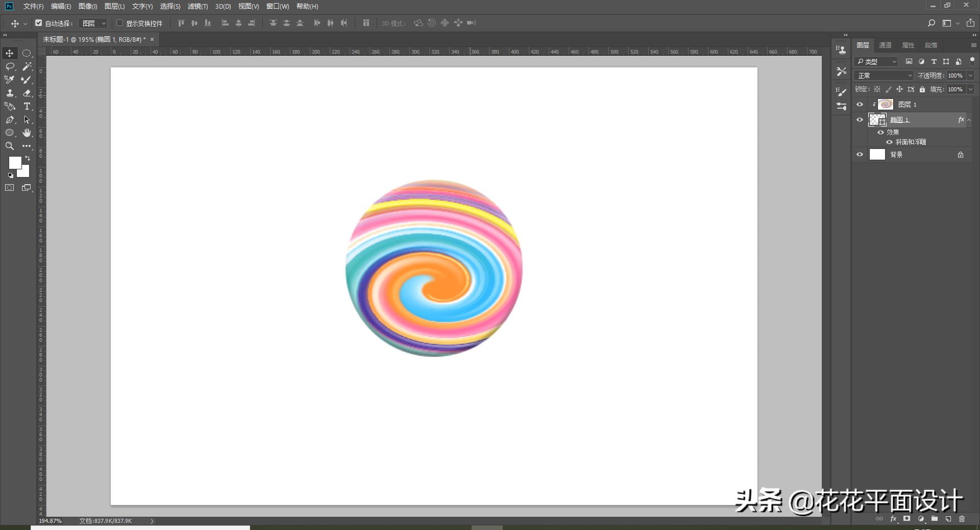The width and height of the screenshot is (980, 530).
Task: Enable the 显示变换控件 checkbox
Action: coord(120,23)
